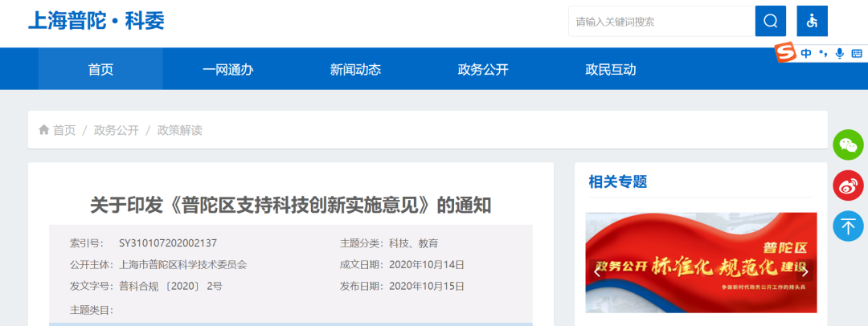Open the 政务公开 标准化 规范化 banner image

[701, 263]
